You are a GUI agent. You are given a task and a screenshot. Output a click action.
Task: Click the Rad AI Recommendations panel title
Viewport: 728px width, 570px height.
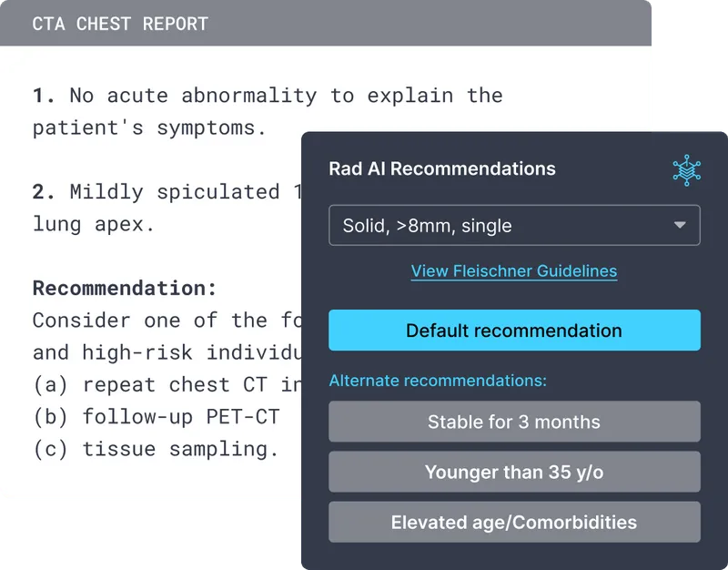(x=442, y=169)
